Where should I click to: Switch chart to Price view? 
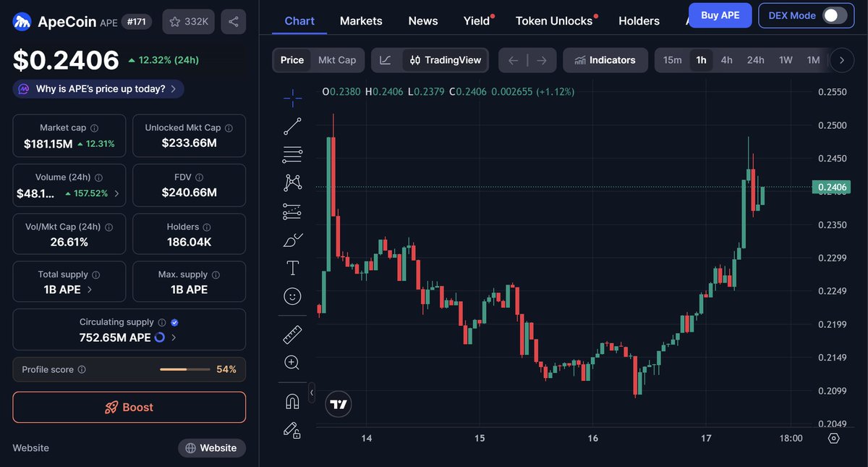pyautogui.click(x=292, y=60)
